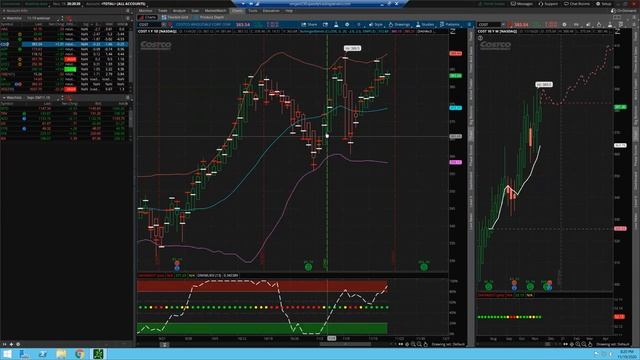Open Messages in the top bar
640x360 pixels.
click(x=522, y=4)
